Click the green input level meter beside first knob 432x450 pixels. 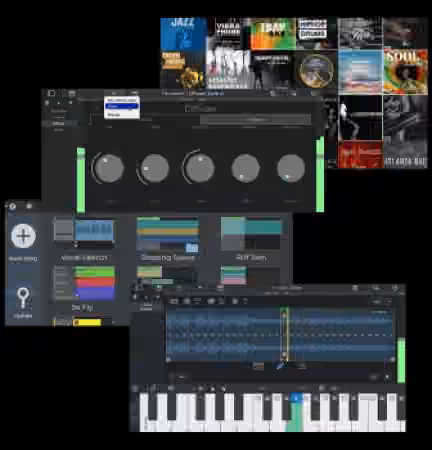pos(81,180)
